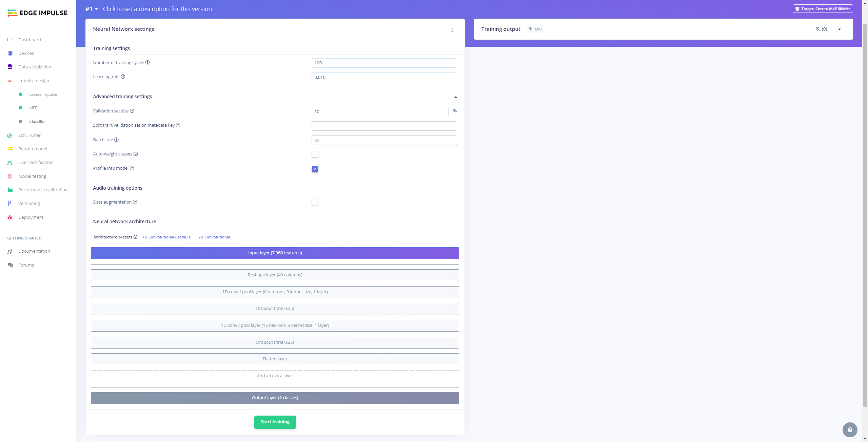Open help icon next to Auto-weight classes
868x442 pixels.
(x=136, y=154)
